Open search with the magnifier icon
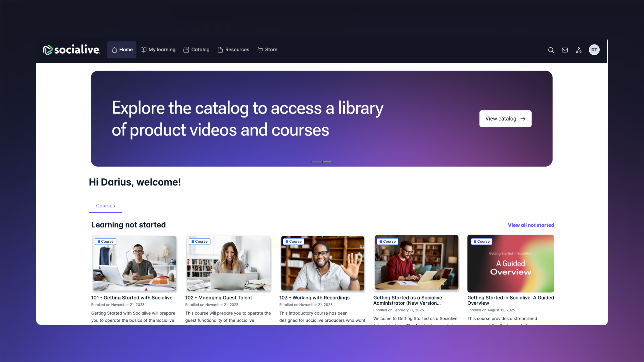 click(x=551, y=50)
